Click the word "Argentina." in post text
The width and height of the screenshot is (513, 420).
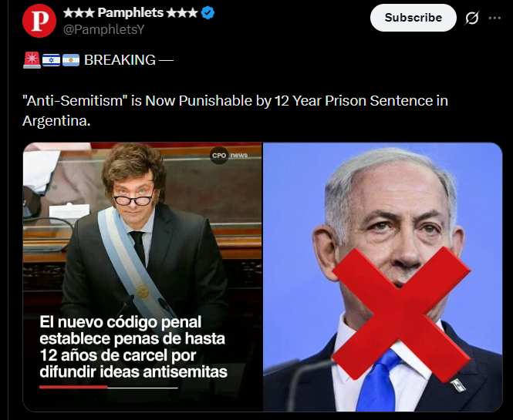tap(56, 121)
